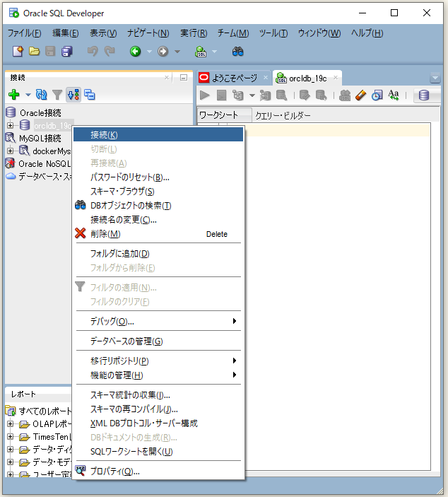Choose 削除(M) in context menu
Viewport: 448px width, 497px height.
pos(158,234)
